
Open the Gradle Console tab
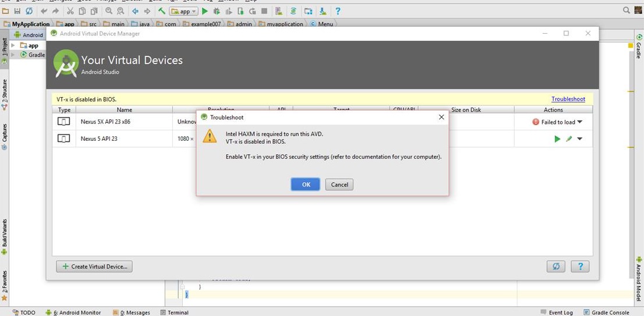tap(606, 313)
